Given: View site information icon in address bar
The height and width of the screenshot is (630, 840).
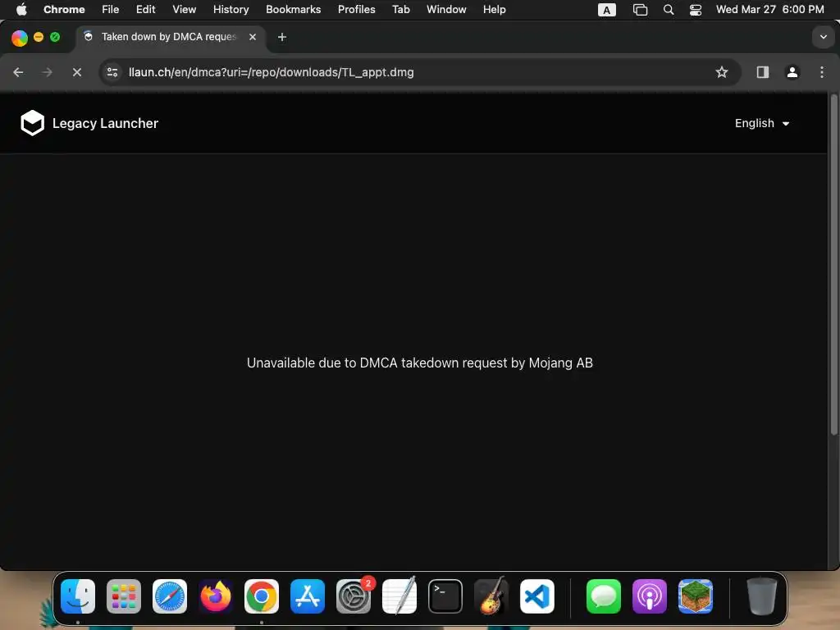Looking at the screenshot, I should 112,72.
